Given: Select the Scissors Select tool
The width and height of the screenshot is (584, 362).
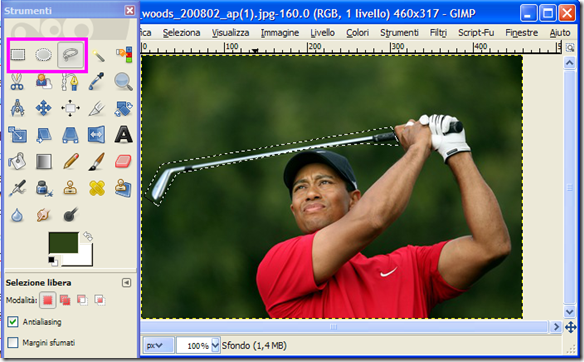Looking at the screenshot, I should (x=17, y=82).
